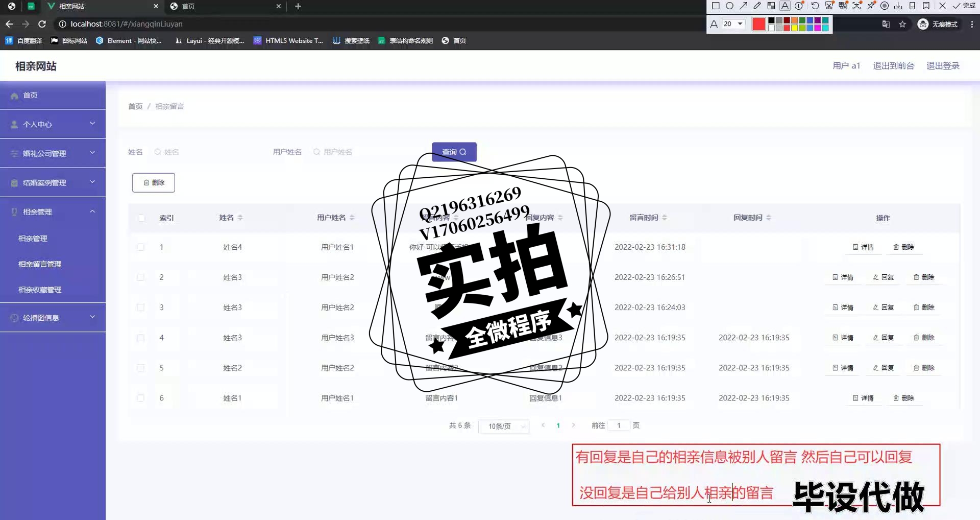
Task: Check the checkbox for row index 2
Action: click(x=141, y=277)
